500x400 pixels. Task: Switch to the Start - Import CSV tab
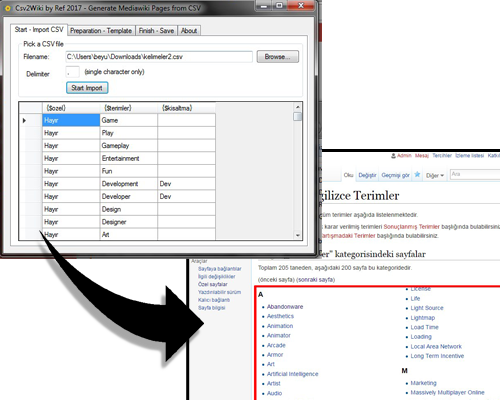39,30
